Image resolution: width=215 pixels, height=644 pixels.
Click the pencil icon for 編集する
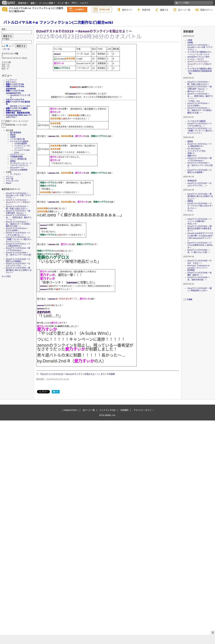pyautogui.click(x=157, y=10)
